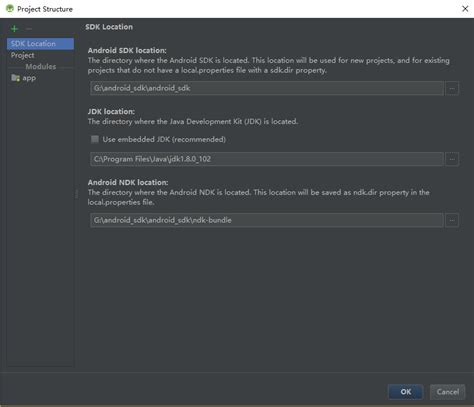
Task: Toggle Use embedded JDK checkbox
Action: pos(95,139)
